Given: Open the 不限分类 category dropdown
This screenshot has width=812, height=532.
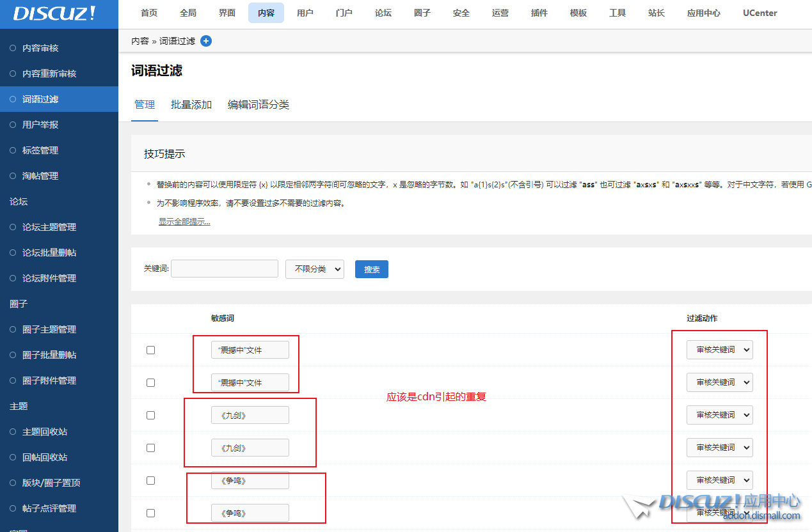Looking at the screenshot, I should pos(314,269).
